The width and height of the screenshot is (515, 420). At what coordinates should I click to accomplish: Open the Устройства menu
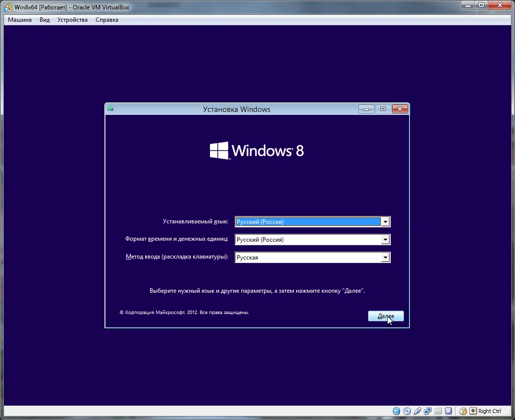(x=72, y=20)
